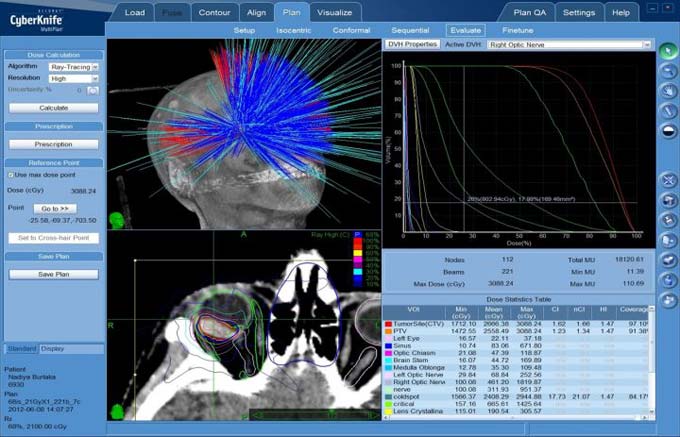Open the Resolution High dropdown
This screenshot has height=437, width=680.
tap(74, 77)
